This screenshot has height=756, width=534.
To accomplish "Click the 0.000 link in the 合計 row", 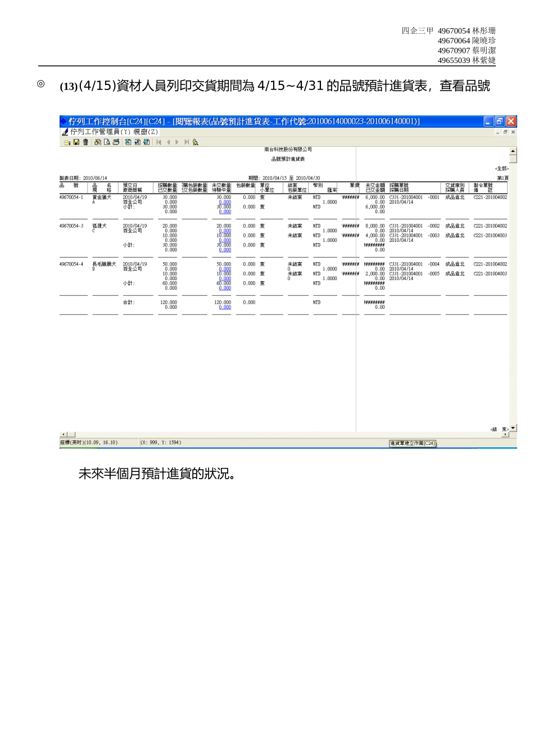I will tap(225, 307).
